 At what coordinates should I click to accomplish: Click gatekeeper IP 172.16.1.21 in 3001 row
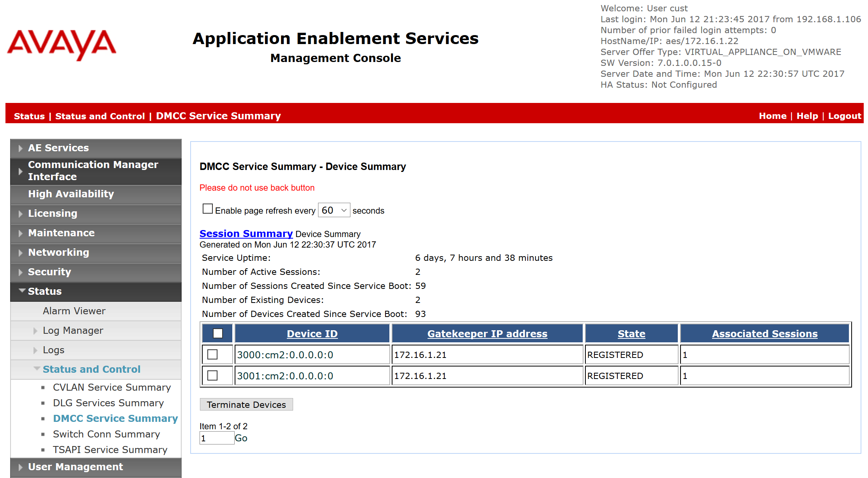point(420,376)
